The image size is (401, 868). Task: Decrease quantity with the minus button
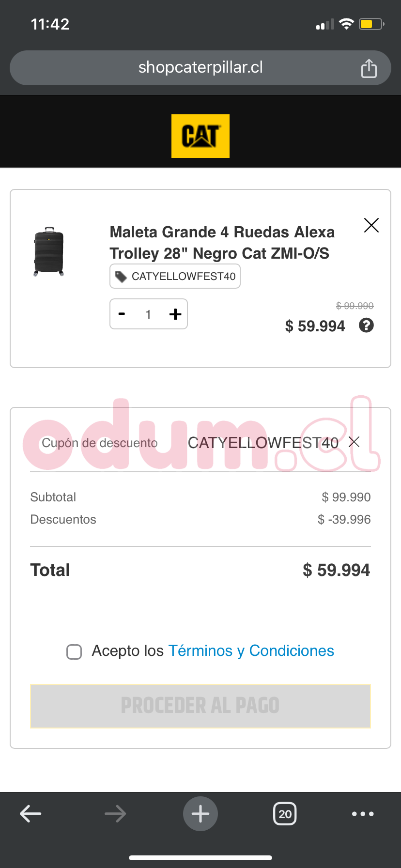coord(122,314)
